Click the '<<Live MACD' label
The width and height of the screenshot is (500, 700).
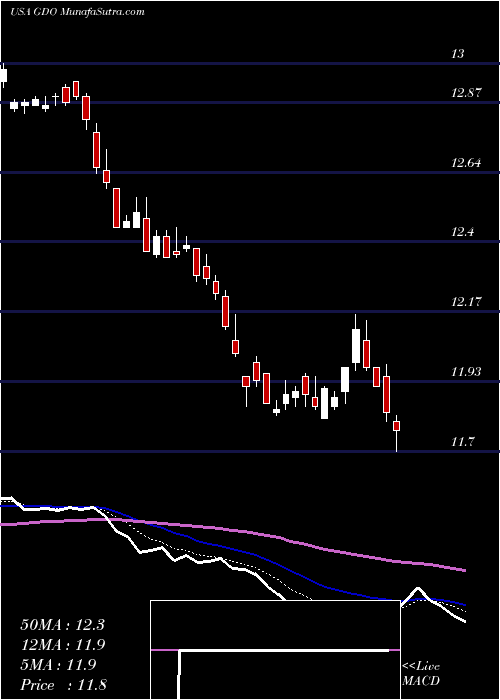(x=421, y=673)
